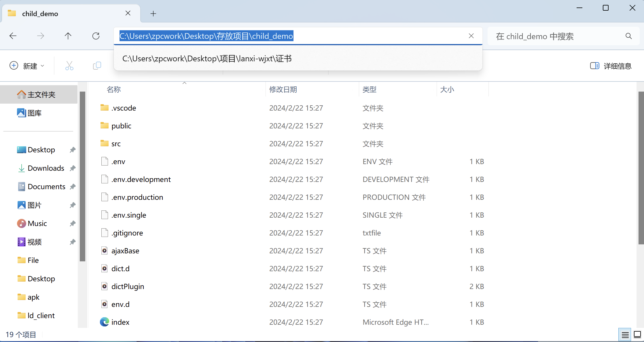Expand the 新建 dropdown menu
This screenshot has width=644, height=342.
(27, 66)
